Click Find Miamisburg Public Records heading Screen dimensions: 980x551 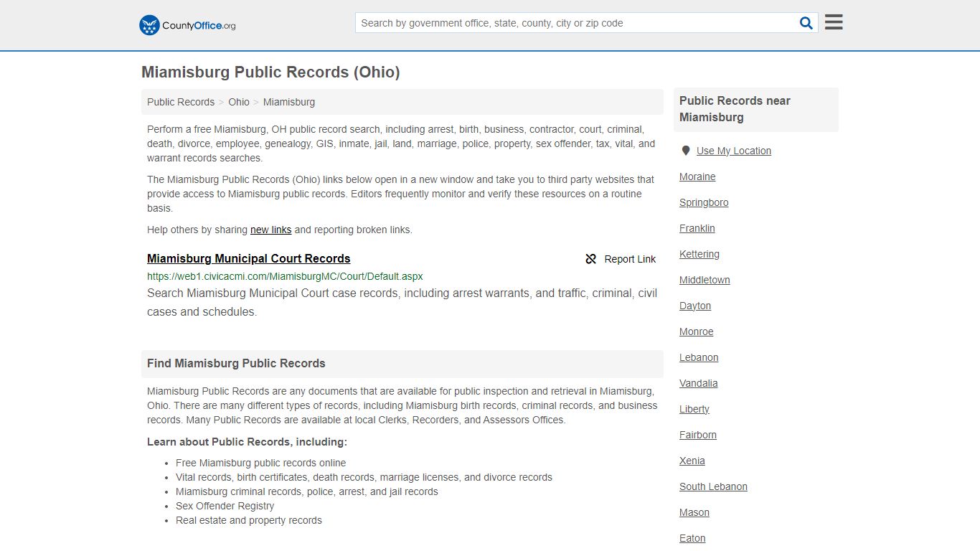236,363
